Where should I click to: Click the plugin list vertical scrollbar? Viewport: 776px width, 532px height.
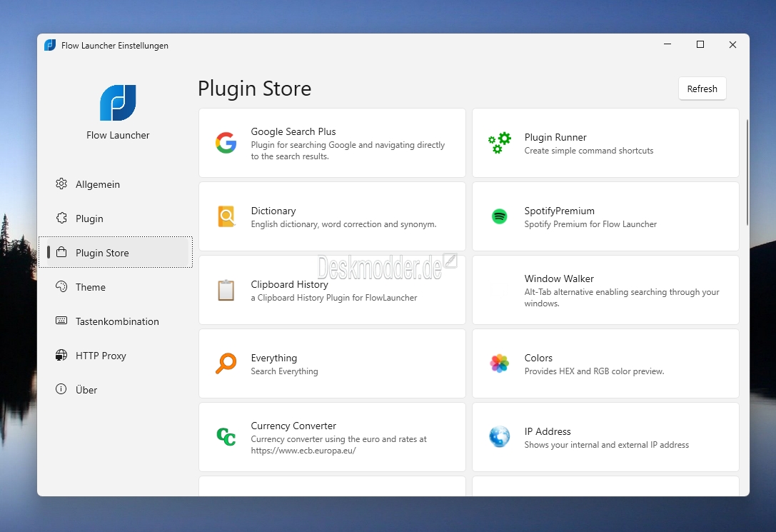(746, 171)
